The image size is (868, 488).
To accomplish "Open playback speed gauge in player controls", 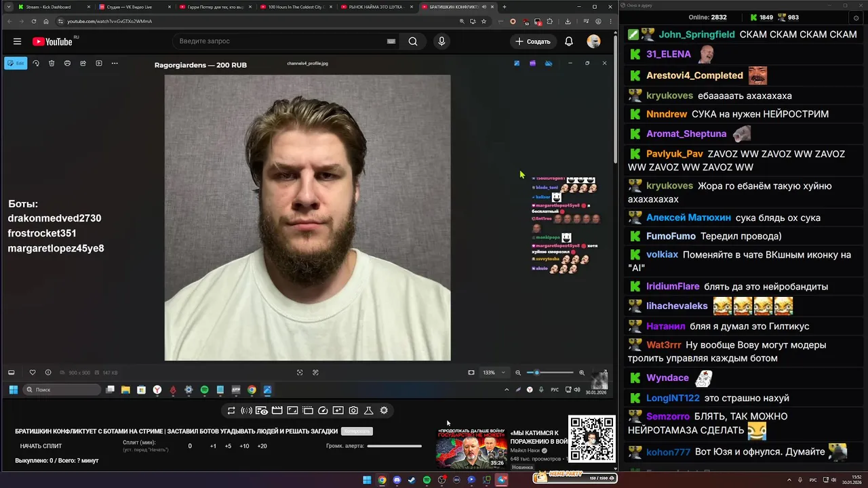I will pyautogui.click(x=323, y=410).
